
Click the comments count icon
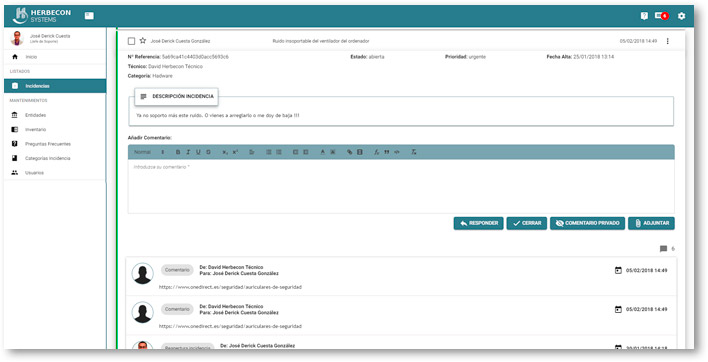pos(663,249)
